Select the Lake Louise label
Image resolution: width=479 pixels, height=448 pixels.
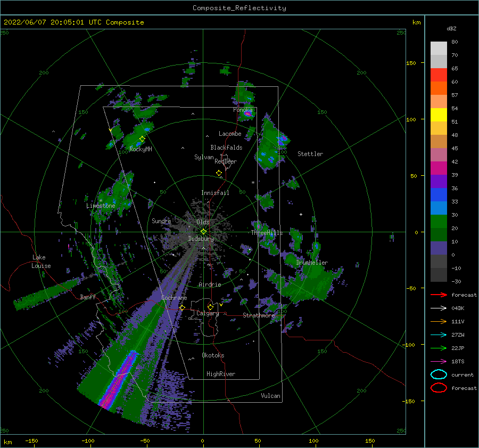tap(41, 262)
